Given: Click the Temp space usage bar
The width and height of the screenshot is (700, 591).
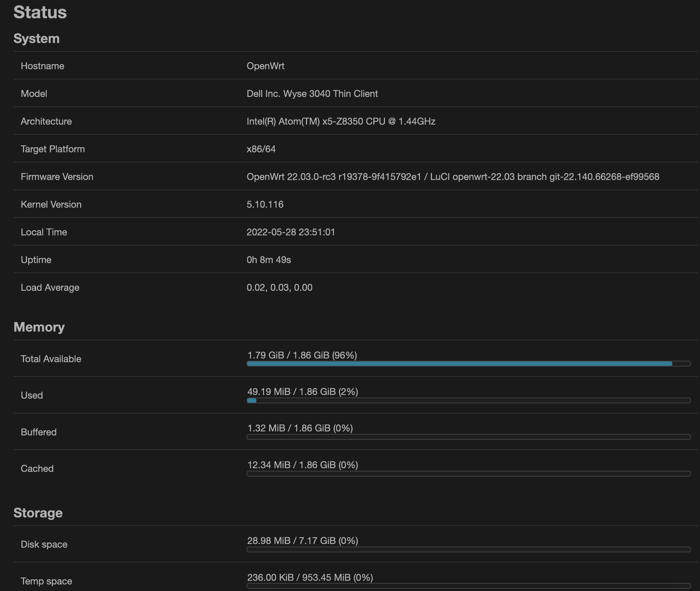Looking at the screenshot, I should [x=468, y=586].
